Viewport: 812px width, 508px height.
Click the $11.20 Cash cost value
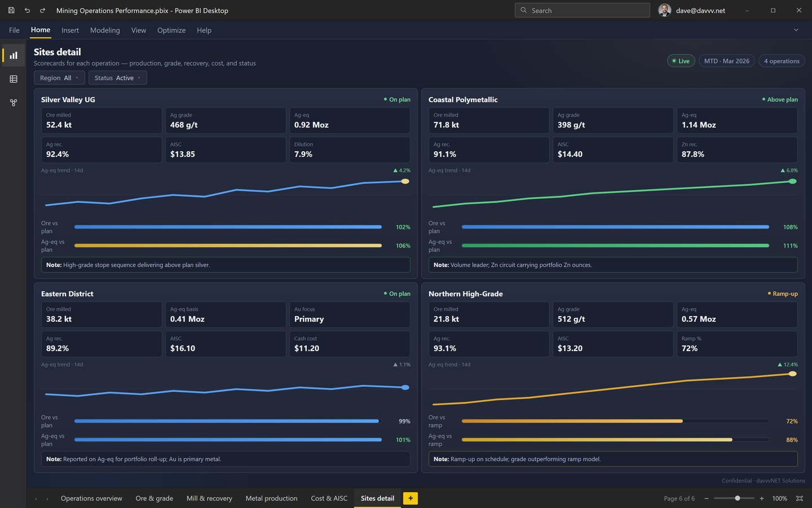click(307, 348)
